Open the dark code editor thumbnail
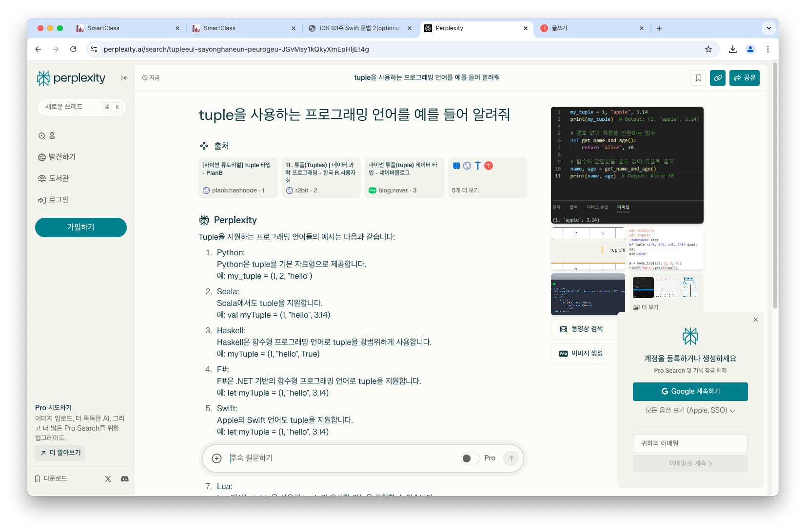 click(588, 294)
